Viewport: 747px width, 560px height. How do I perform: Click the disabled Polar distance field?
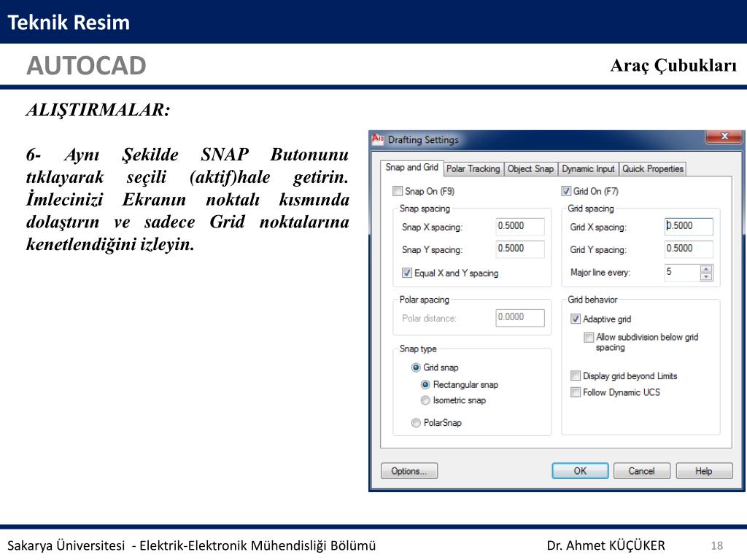coord(519,318)
